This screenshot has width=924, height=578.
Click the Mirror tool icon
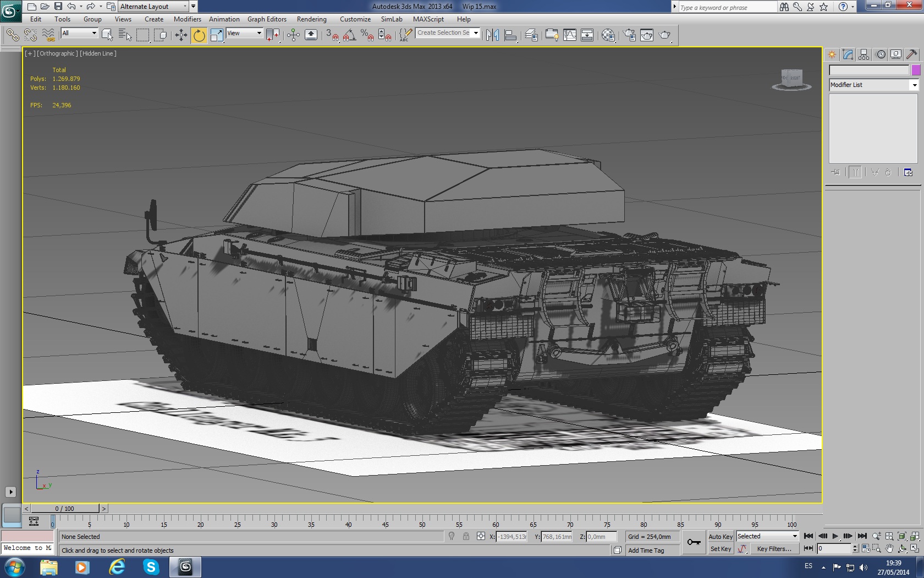492,35
